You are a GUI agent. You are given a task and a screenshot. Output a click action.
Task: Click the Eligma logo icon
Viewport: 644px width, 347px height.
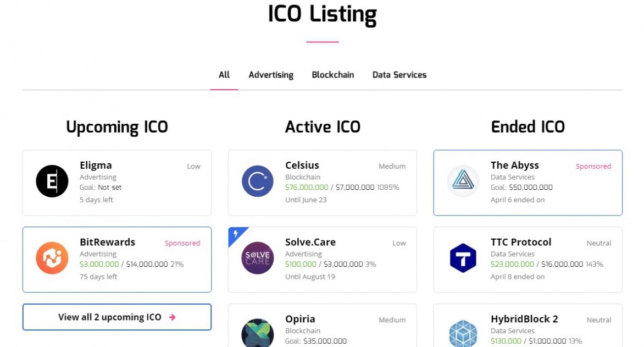pos(52,181)
